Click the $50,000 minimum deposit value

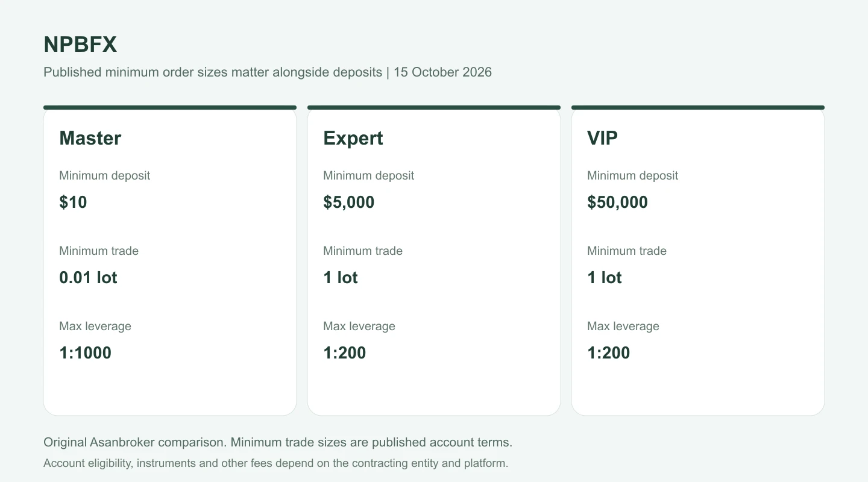(617, 202)
